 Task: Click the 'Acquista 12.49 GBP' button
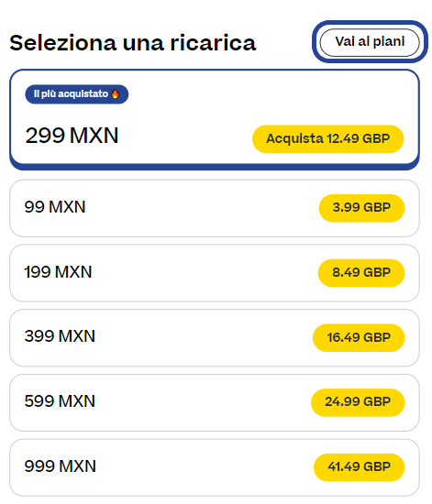(x=327, y=139)
